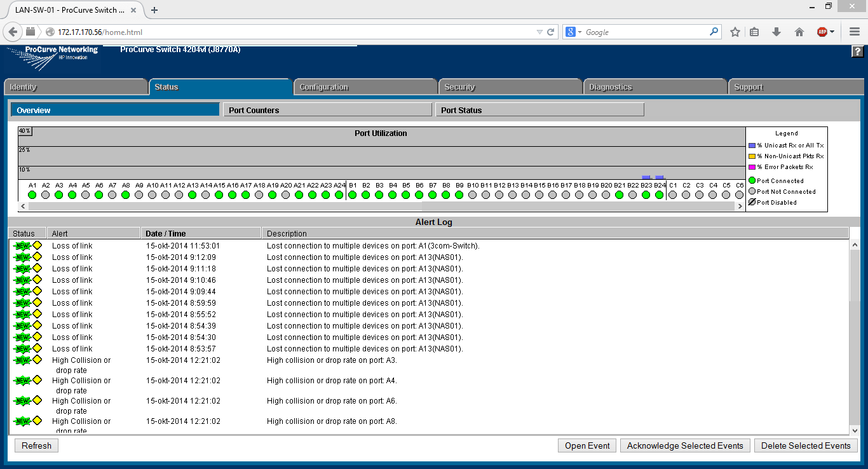Click the port chart horizontal scrollbar
868x469 pixels.
click(382, 206)
